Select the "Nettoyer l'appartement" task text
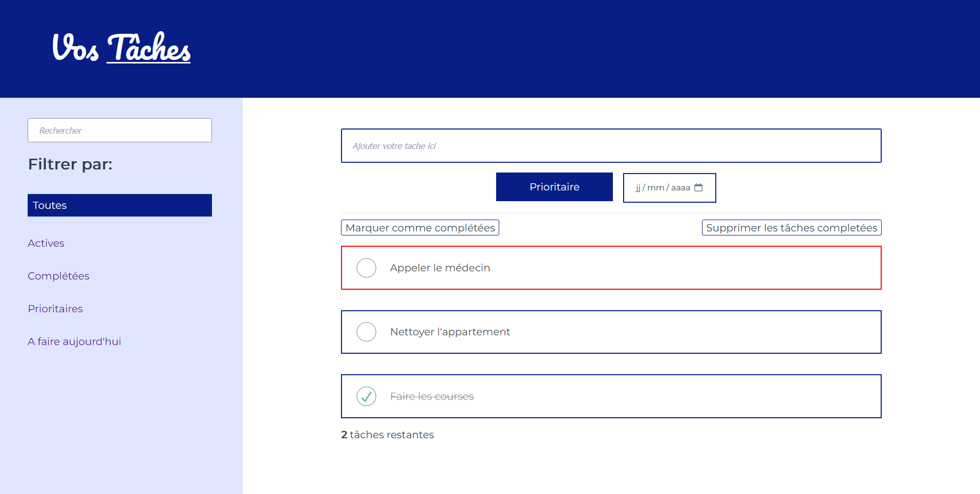The height and width of the screenshot is (494, 980). [x=450, y=332]
